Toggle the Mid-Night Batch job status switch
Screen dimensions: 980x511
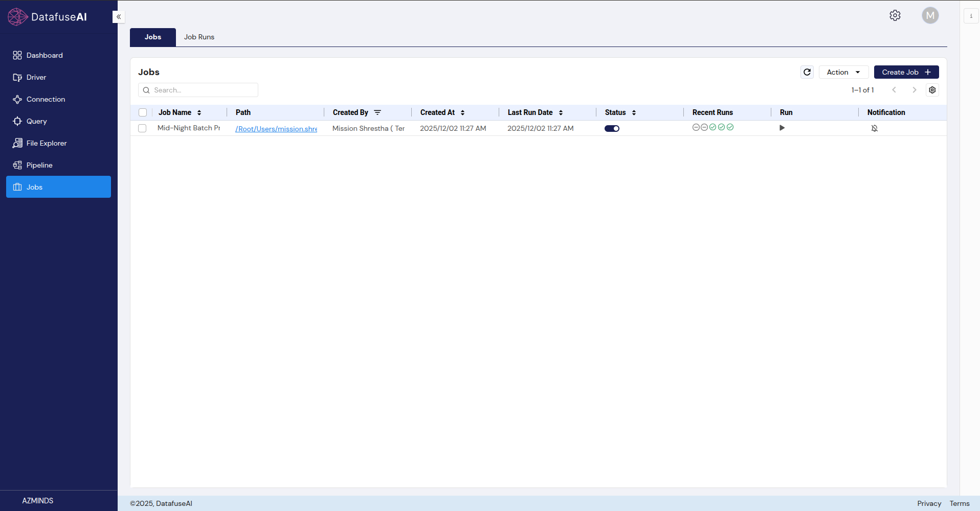tap(612, 128)
